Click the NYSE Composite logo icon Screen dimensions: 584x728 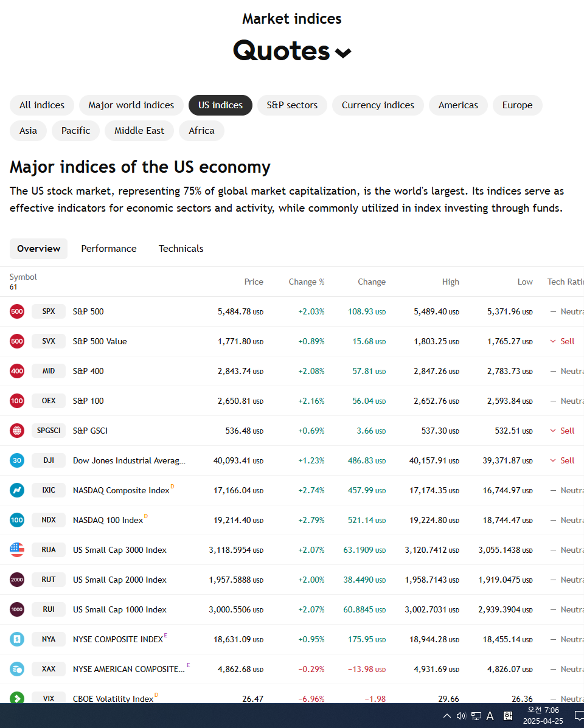pos(17,639)
